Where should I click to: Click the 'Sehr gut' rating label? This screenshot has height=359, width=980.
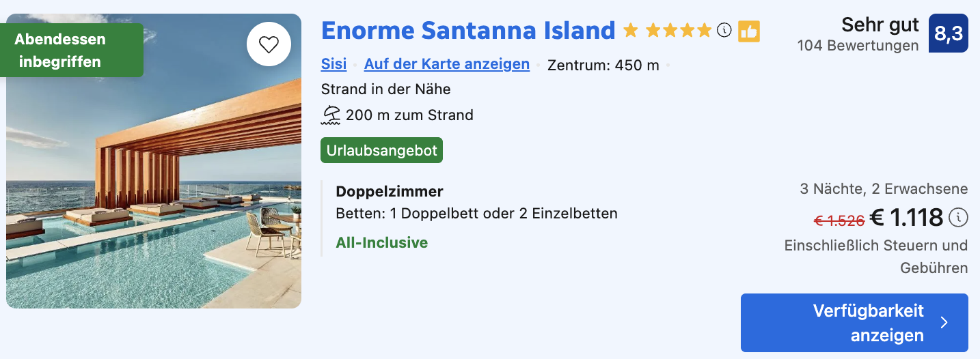[880, 25]
